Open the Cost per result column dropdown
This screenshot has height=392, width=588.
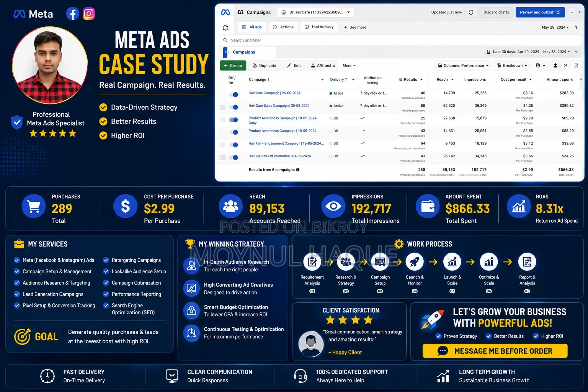(x=530, y=80)
